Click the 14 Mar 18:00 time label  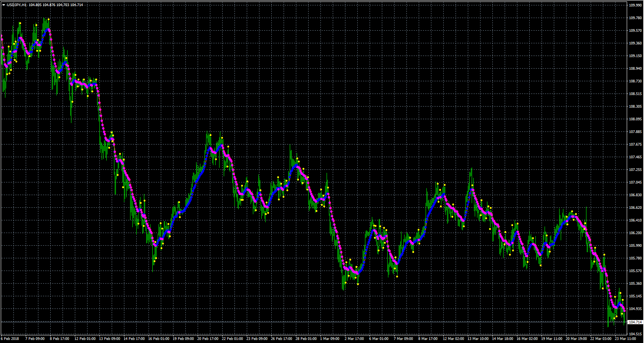(502, 339)
